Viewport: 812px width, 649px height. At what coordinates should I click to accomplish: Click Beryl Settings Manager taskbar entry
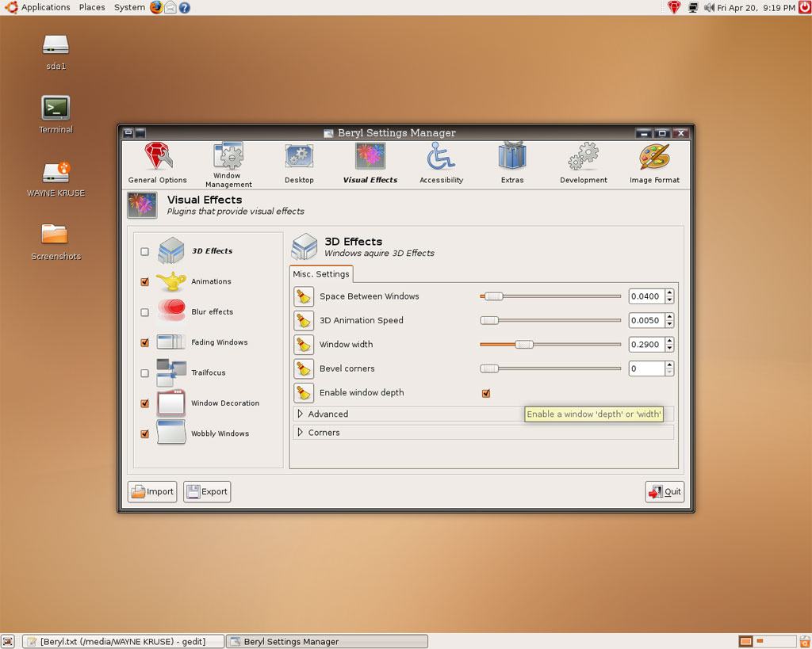(327, 642)
